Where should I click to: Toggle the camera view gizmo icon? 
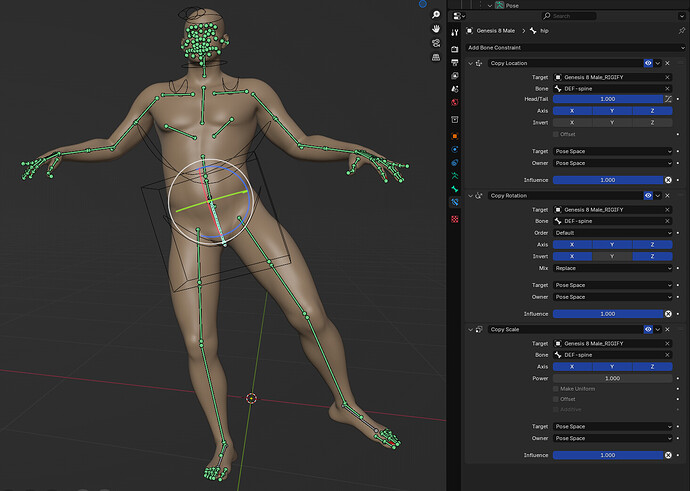[x=436, y=43]
